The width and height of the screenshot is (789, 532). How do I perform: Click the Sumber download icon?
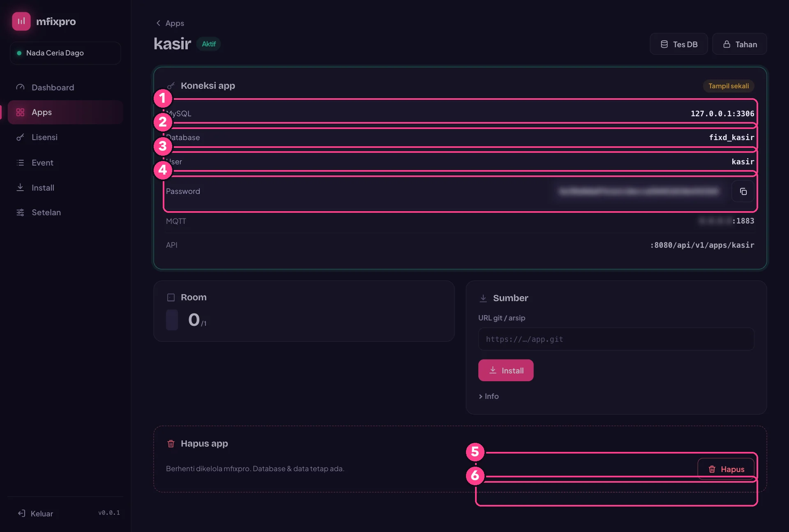(483, 298)
